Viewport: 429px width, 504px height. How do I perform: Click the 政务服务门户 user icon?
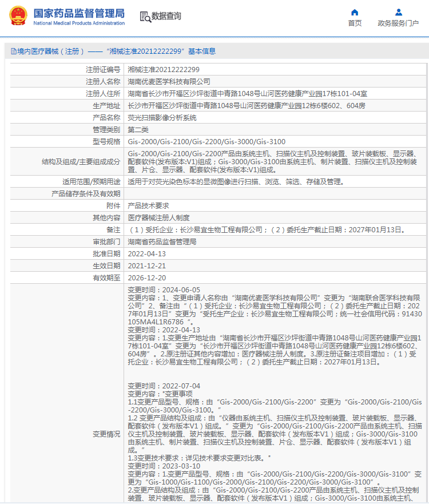(x=399, y=13)
